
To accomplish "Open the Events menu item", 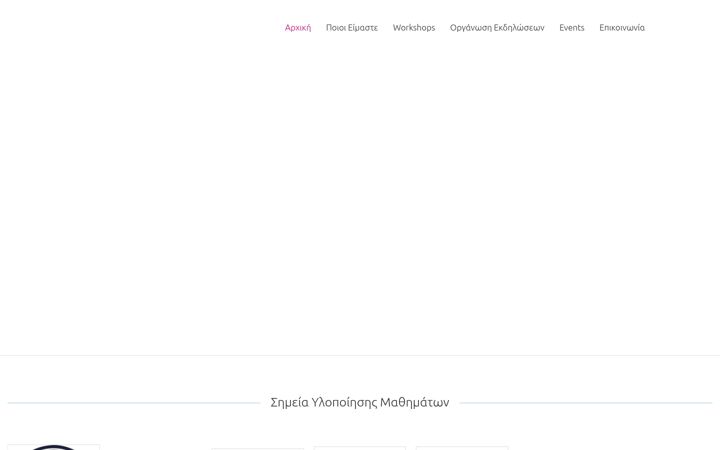I will point(572,28).
